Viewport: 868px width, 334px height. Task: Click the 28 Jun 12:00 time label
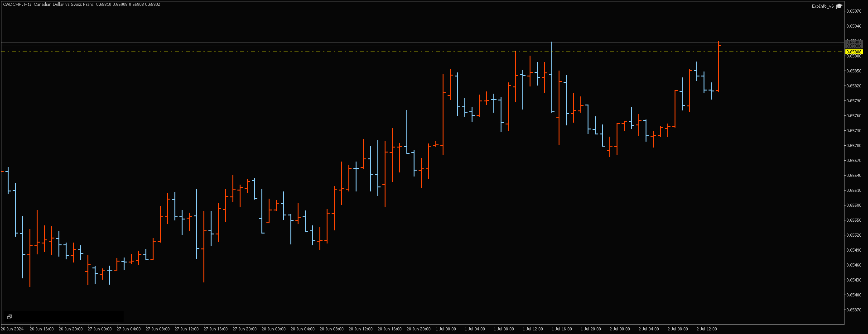point(361,329)
